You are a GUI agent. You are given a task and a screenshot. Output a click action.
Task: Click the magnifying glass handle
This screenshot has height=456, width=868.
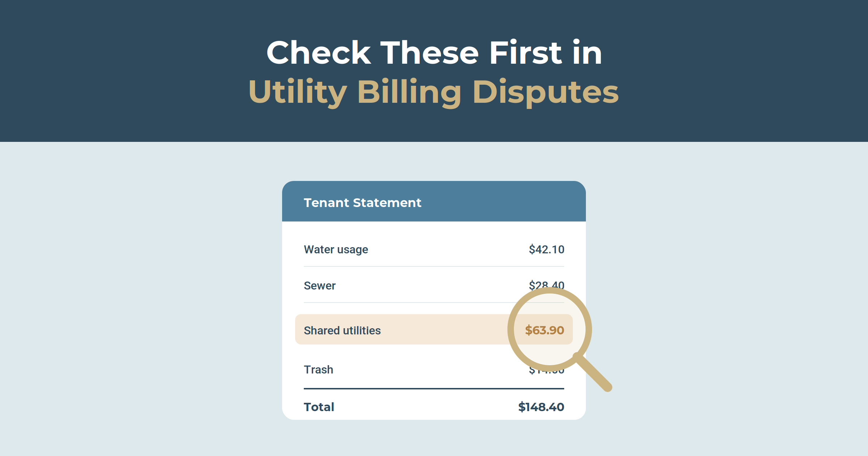(593, 373)
